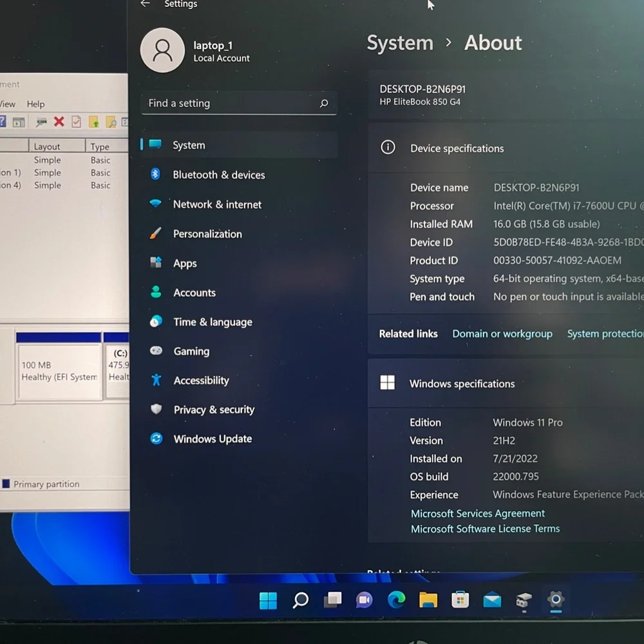This screenshot has width=644, height=644.
Task: Open Microsoft Store from the taskbar
Action: coord(460,600)
